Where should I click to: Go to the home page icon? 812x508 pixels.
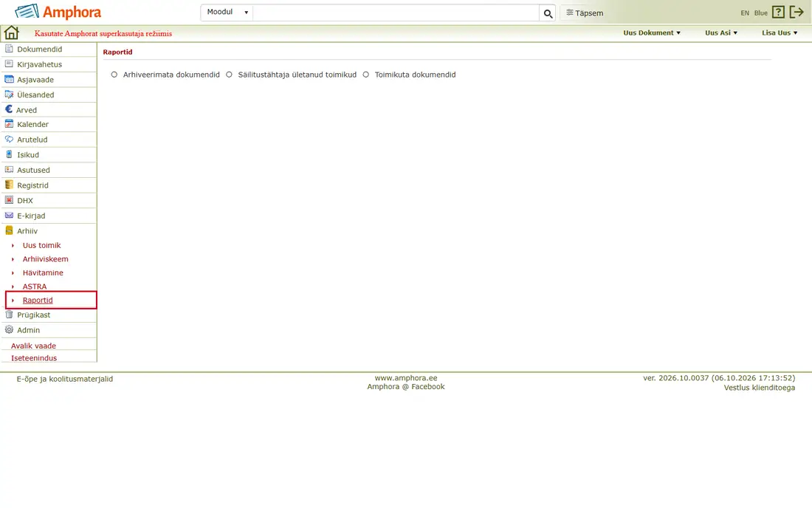tap(11, 32)
